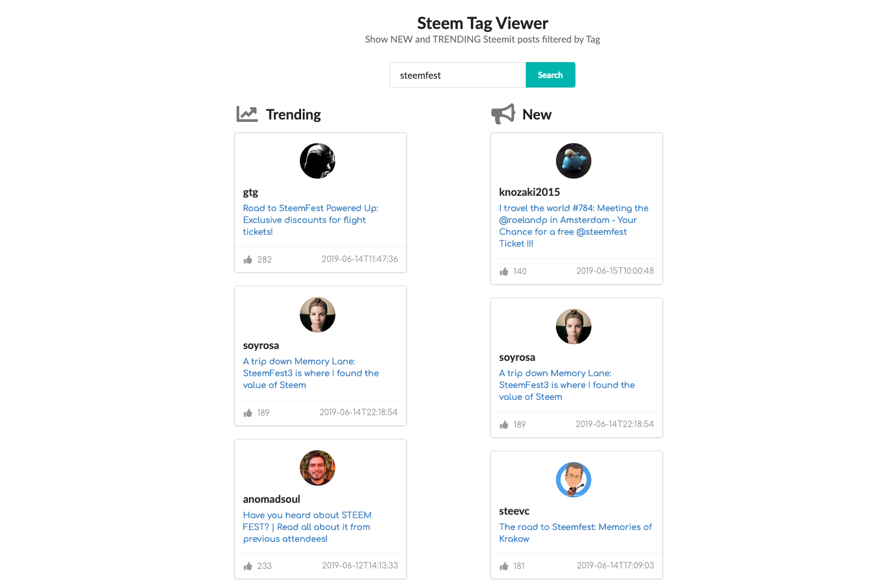
Task: Open 'The road to Steemfest: Memories of Krakow' link
Action: [575, 533]
